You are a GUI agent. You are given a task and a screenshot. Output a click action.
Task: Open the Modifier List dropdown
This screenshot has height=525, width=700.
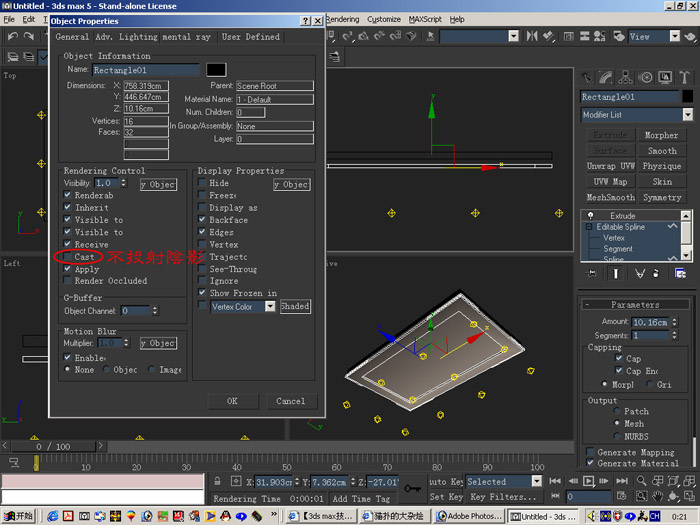[637, 115]
